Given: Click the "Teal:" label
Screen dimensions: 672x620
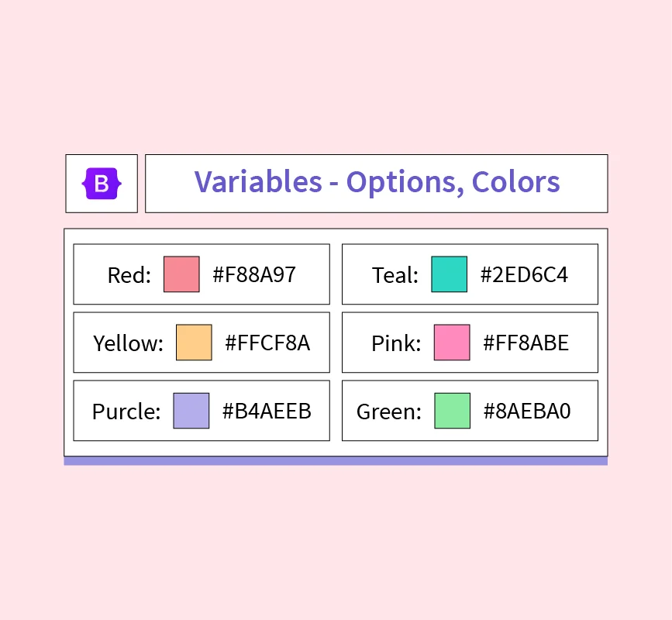Looking at the screenshot, I should [395, 275].
